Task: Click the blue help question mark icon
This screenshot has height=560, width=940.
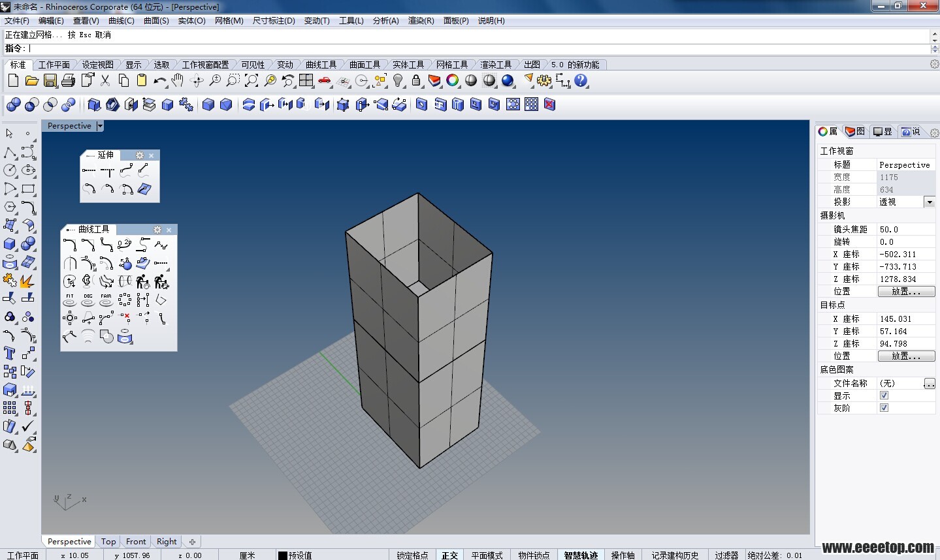Action: pyautogui.click(x=581, y=81)
